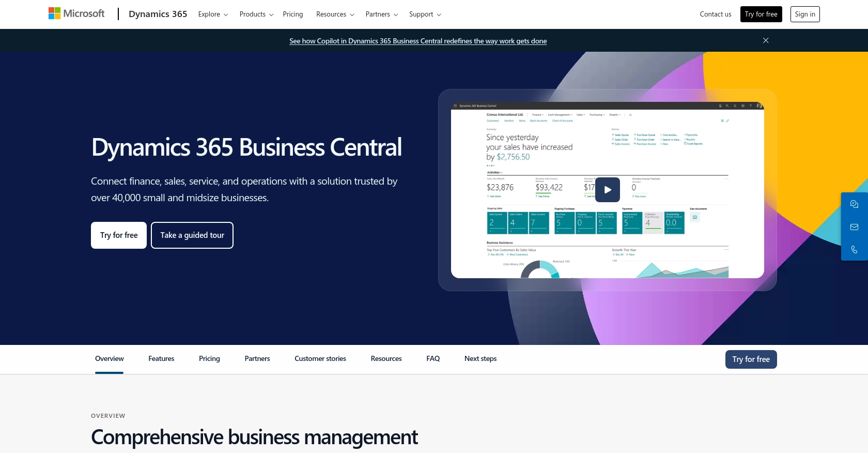868x453 pixels.
Task: Expand the Products dropdown
Action: (x=256, y=14)
